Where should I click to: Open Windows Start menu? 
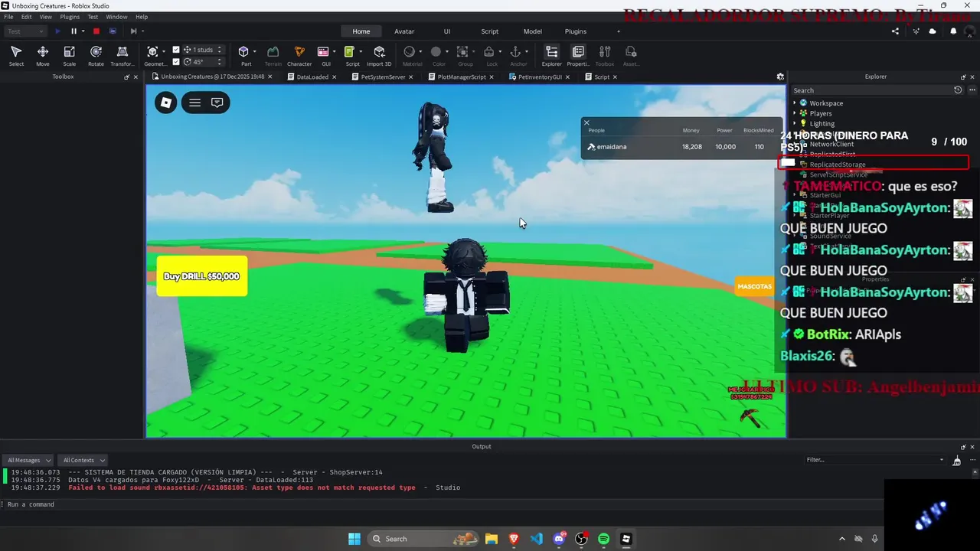click(354, 539)
